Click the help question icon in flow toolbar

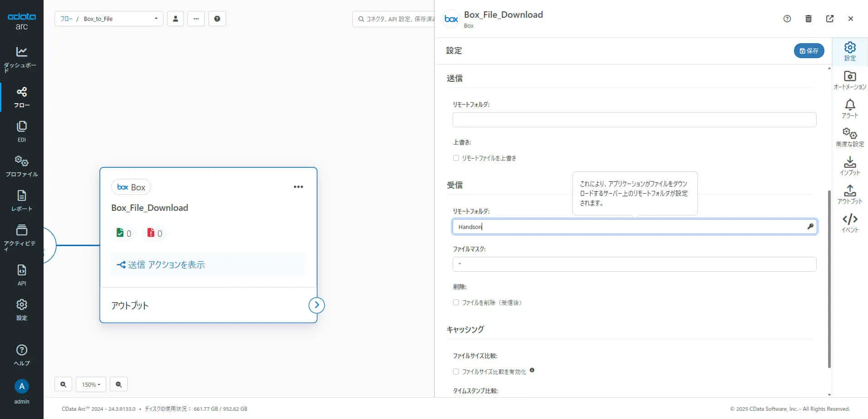tap(217, 19)
